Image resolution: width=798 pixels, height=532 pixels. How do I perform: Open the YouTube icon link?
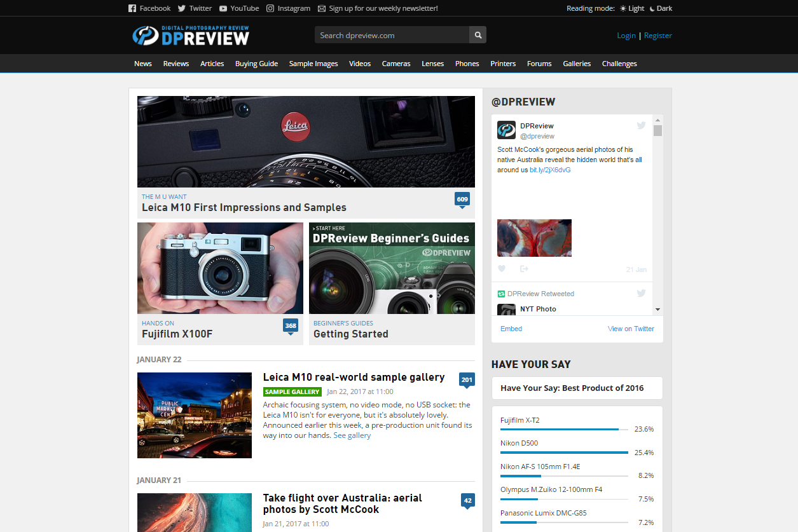[223, 8]
